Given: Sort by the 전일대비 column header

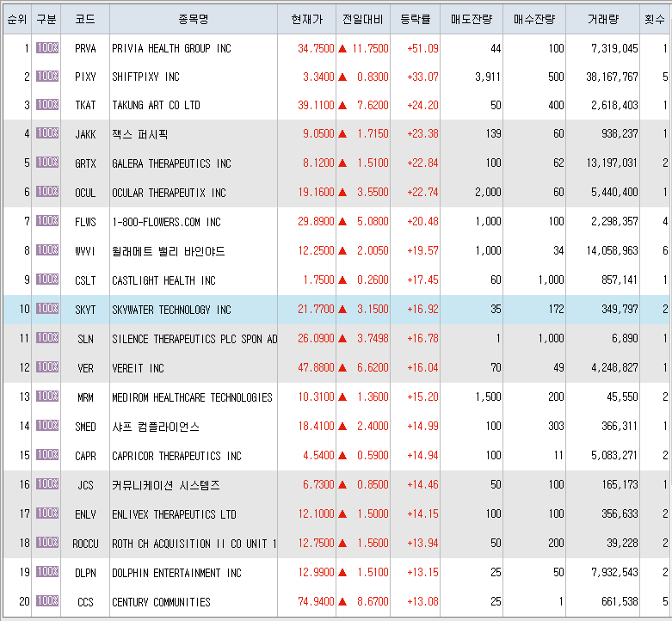Looking at the screenshot, I should (x=363, y=19).
